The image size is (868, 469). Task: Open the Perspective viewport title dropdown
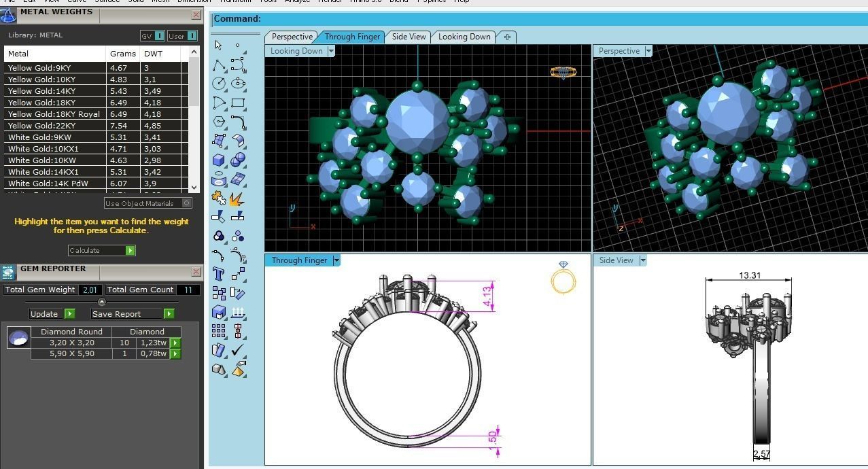648,51
